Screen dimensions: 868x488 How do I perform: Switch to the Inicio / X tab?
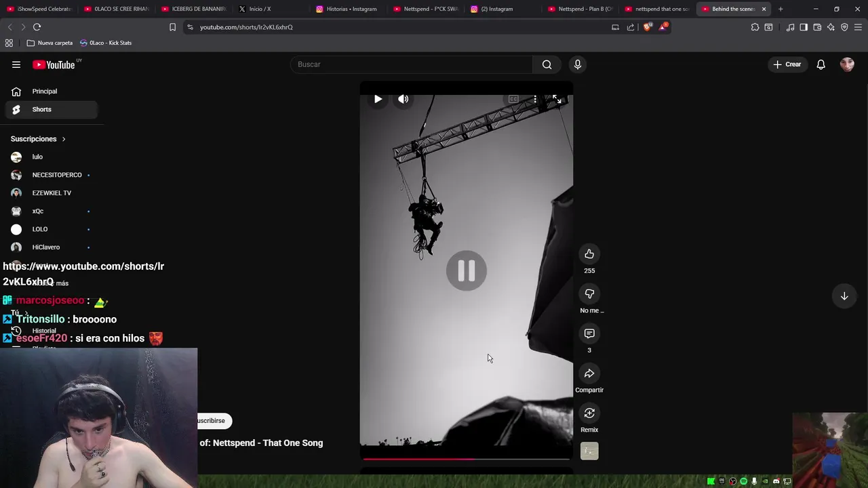(x=271, y=9)
